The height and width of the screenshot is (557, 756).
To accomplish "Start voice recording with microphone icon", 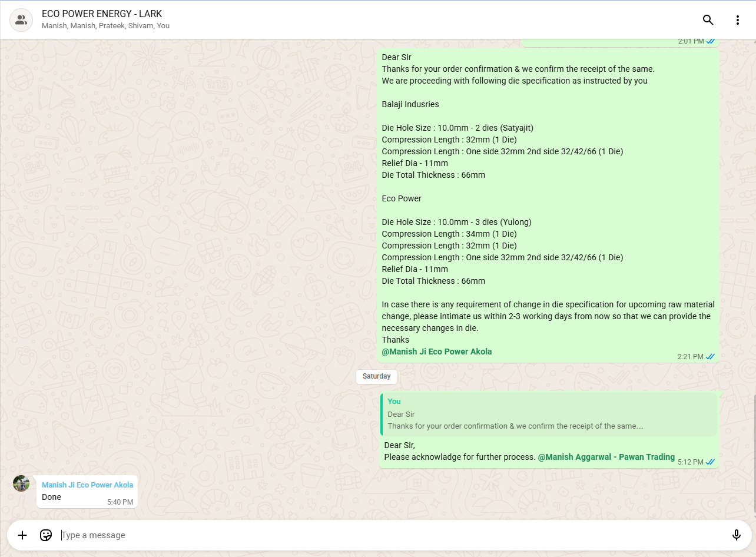I will tap(736, 535).
